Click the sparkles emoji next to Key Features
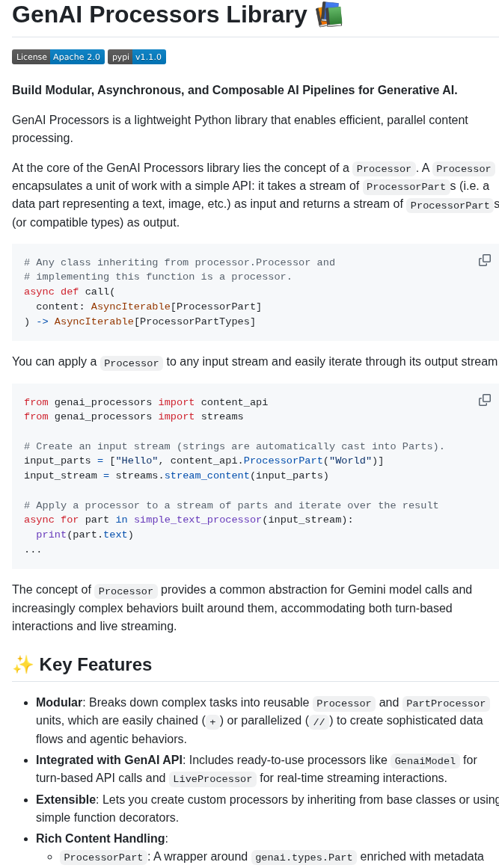 [23, 665]
